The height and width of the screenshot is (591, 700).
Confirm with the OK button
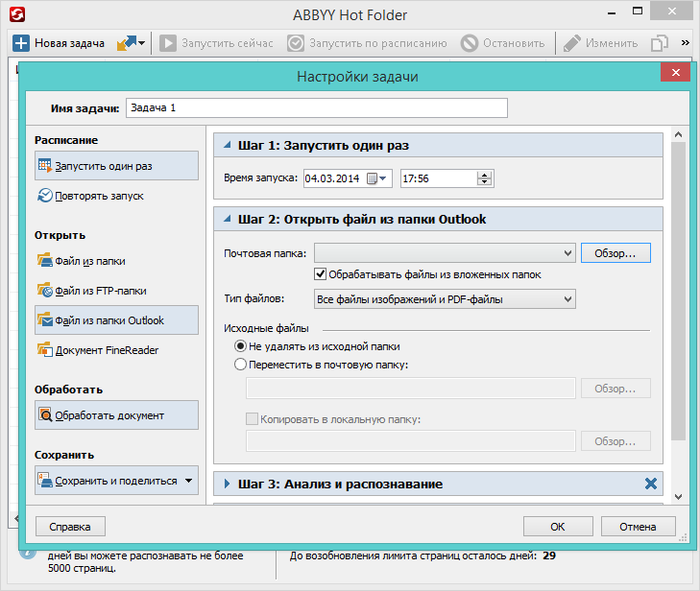tap(558, 527)
